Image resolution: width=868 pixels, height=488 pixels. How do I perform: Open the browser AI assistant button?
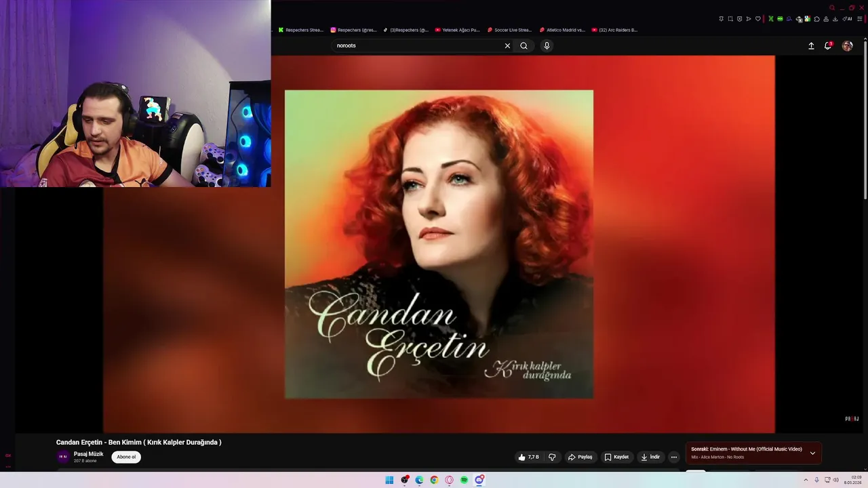pyautogui.click(x=847, y=19)
